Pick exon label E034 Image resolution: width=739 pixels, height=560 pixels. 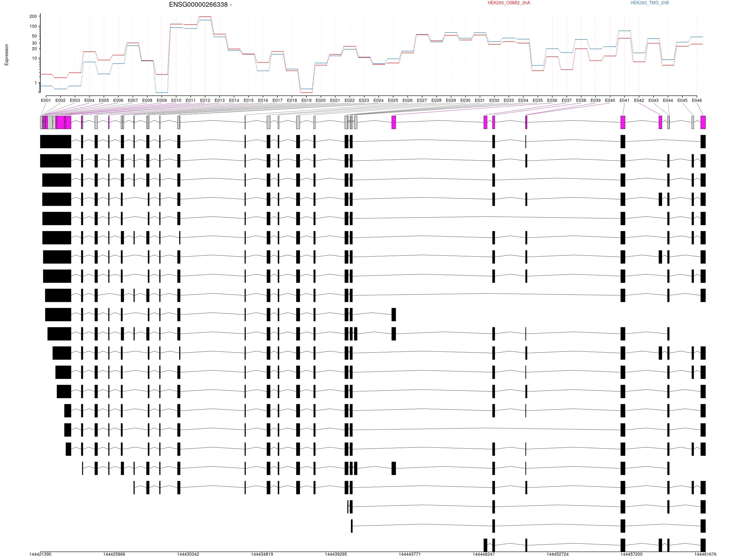[x=523, y=100]
